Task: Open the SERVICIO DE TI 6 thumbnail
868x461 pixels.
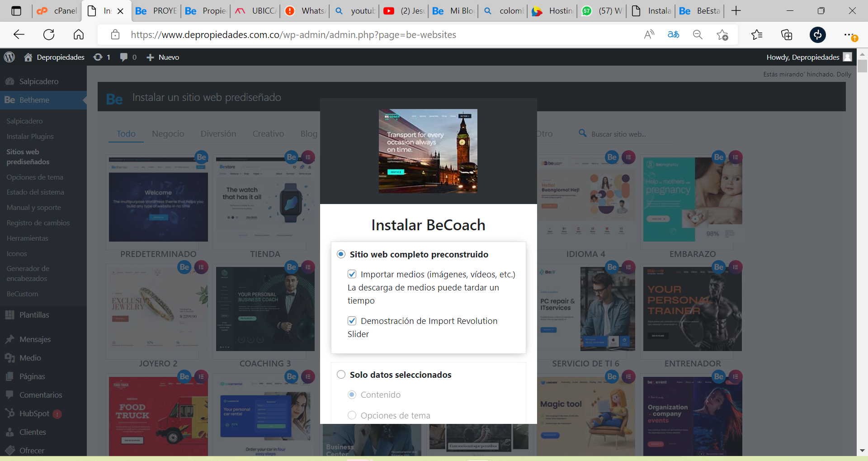Action: pos(586,309)
